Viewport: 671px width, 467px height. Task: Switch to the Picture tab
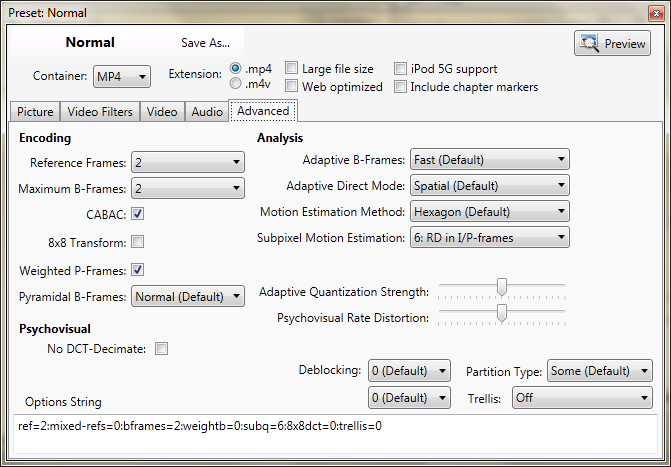35,112
